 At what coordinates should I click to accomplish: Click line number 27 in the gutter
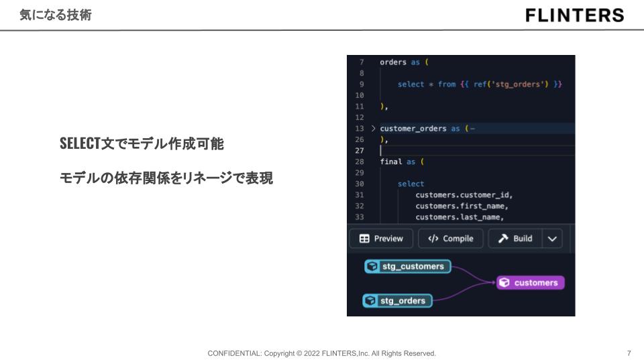tap(360, 151)
